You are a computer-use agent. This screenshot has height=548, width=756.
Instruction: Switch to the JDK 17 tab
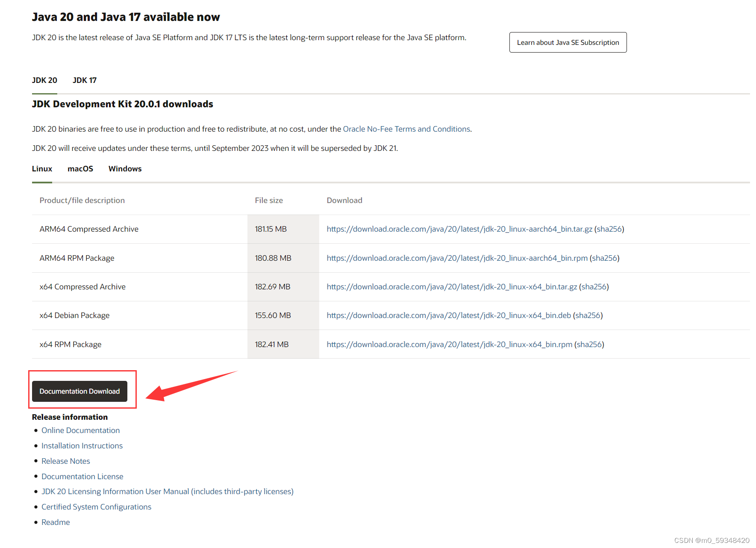pos(85,80)
